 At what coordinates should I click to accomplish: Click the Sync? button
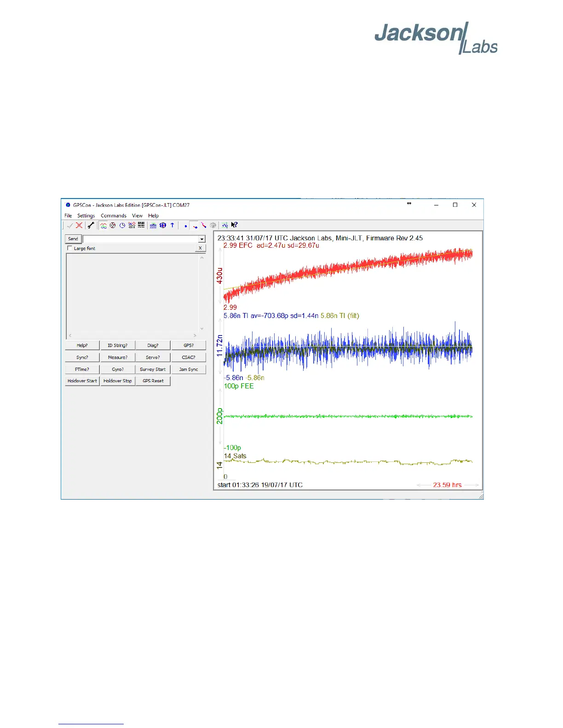click(82, 358)
